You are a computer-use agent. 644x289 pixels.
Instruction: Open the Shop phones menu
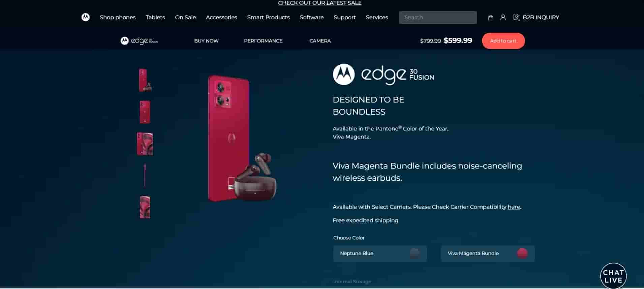tap(118, 17)
